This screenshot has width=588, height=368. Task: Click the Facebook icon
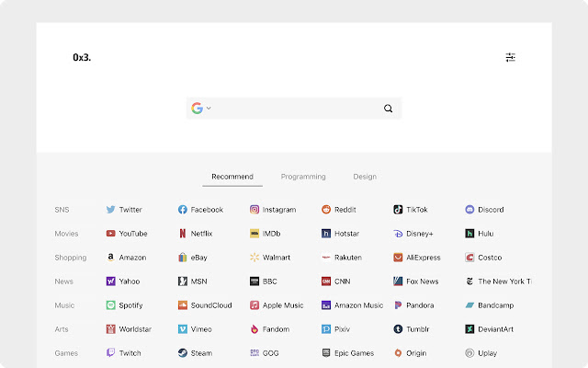pyautogui.click(x=182, y=210)
